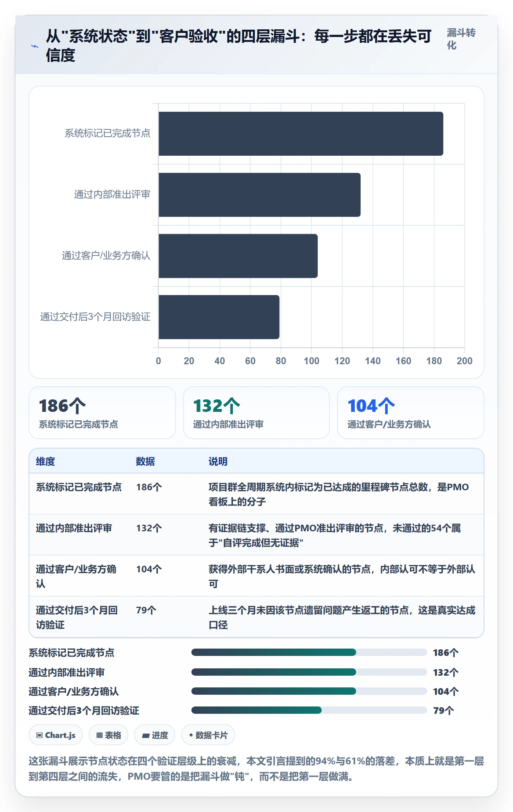Click description starting 上线三个月未因该节点

(x=342, y=617)
